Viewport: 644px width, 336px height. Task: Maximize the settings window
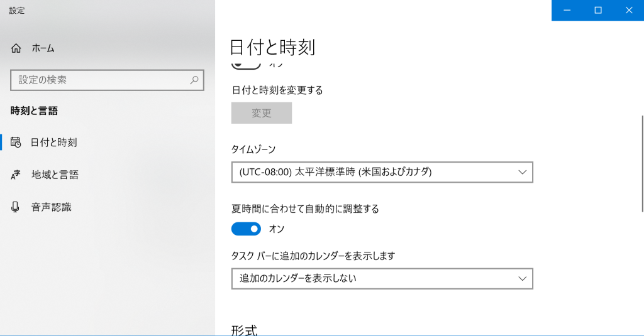click(598, 10)
